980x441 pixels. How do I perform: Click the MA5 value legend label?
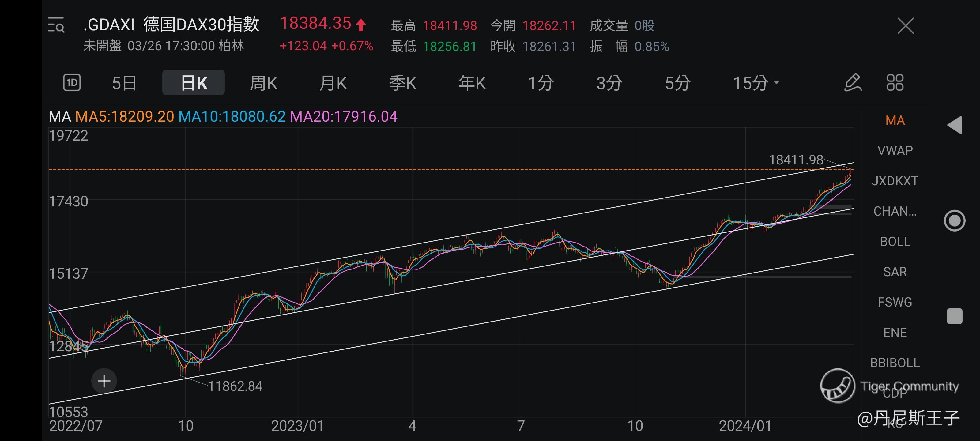click(124, 116)
